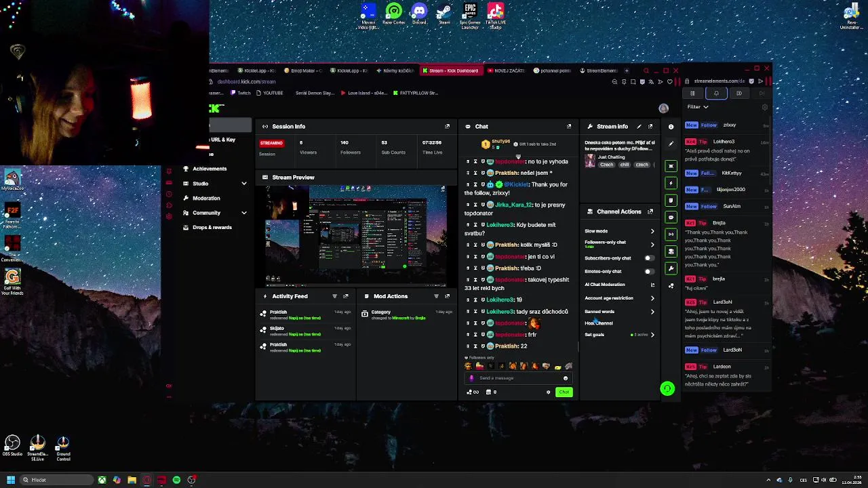Open Account age restriction settings
This screenshot has width=868, height=488.
(619, 298)
